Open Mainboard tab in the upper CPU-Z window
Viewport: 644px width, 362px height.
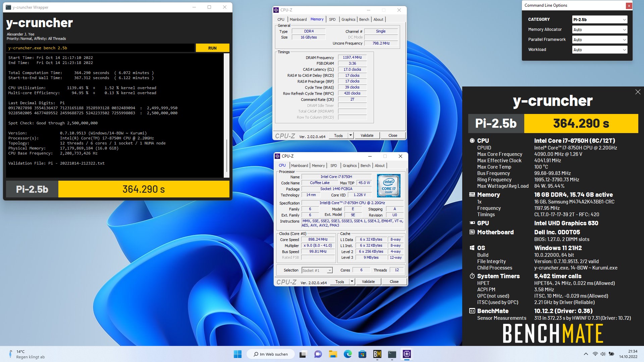(x=298, y=19)
